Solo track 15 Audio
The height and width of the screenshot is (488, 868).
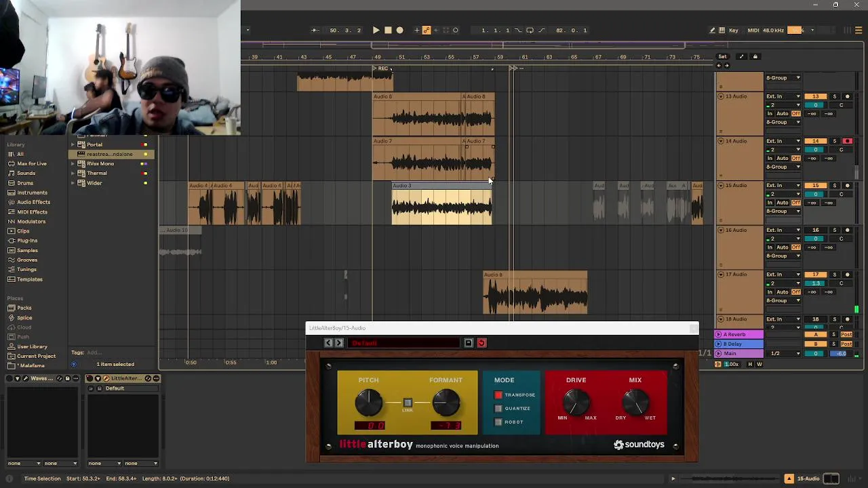point(834,185)
